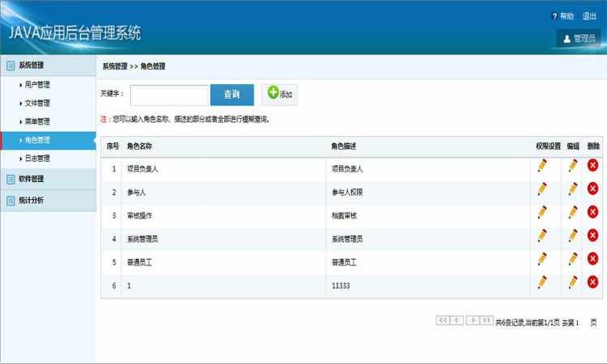Click the question mark help icon
607x364 pixels.
pos(554,16)
